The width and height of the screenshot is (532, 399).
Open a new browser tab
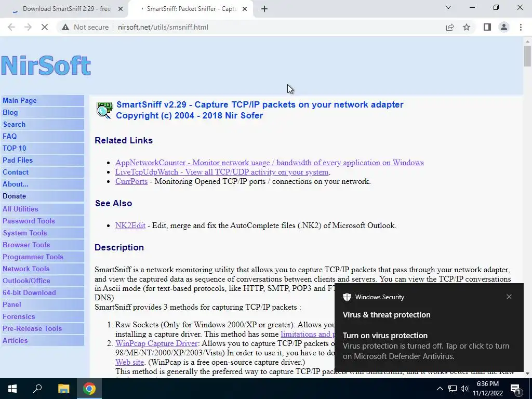[264, 9]
